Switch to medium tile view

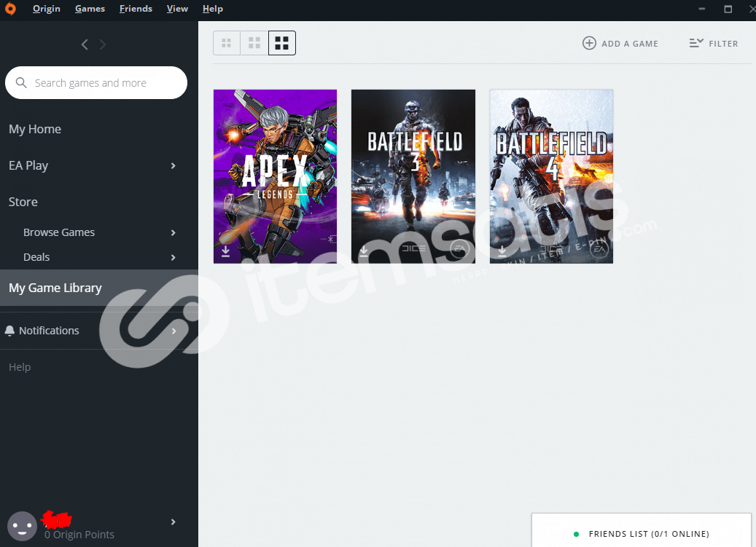254,43
